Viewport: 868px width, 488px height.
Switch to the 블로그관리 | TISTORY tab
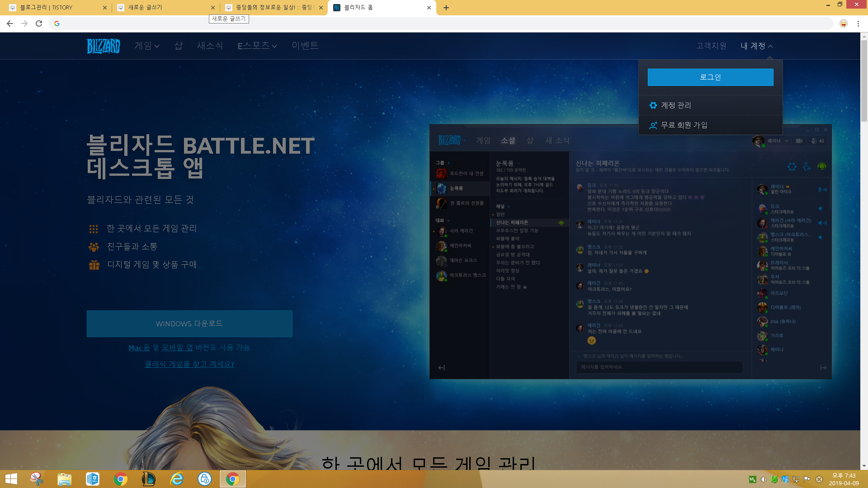pyautogui.click(x=57, y=8)
